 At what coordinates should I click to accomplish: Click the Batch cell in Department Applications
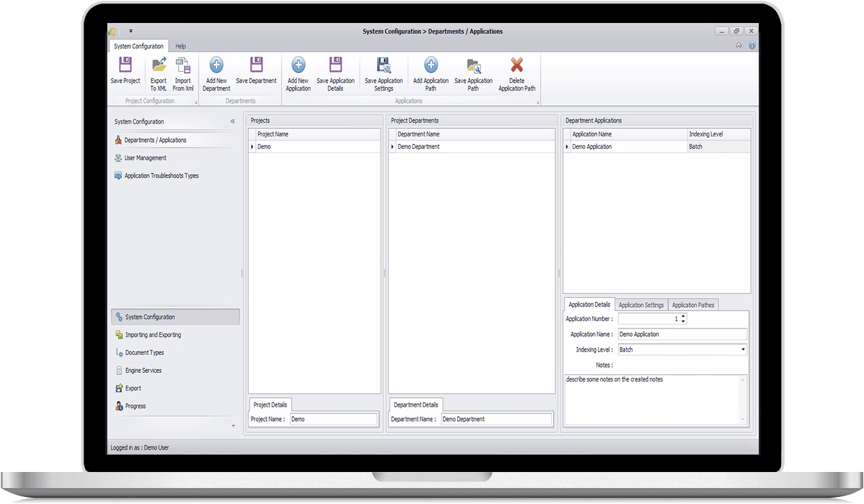tap(718, 147)
